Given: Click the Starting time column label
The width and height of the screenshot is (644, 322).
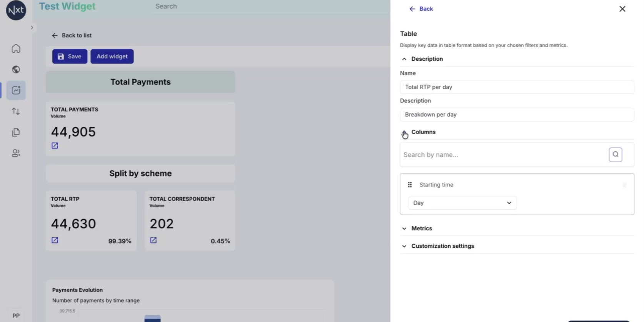Looking at the screenshot, I should (436, 185).
